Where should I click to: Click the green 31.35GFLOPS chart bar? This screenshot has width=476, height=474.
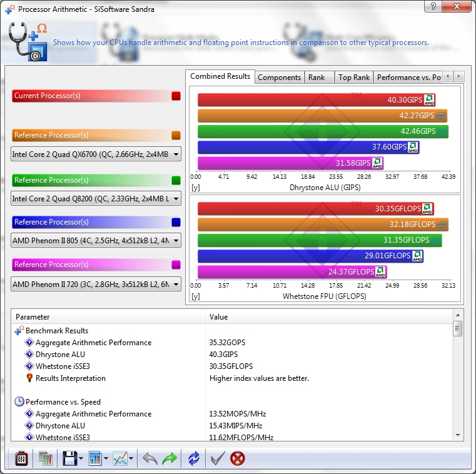(320, 240)
